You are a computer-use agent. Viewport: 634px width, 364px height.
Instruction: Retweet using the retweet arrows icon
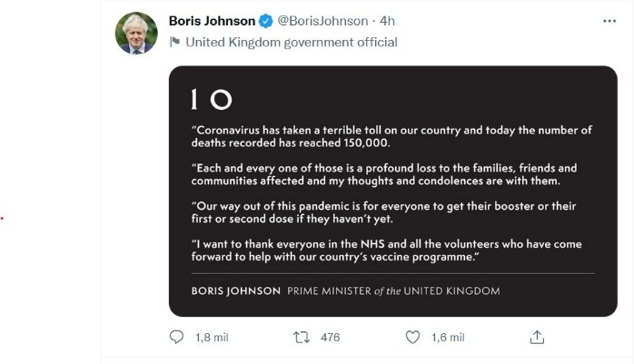pyautogui.click(x=301, y=337)
